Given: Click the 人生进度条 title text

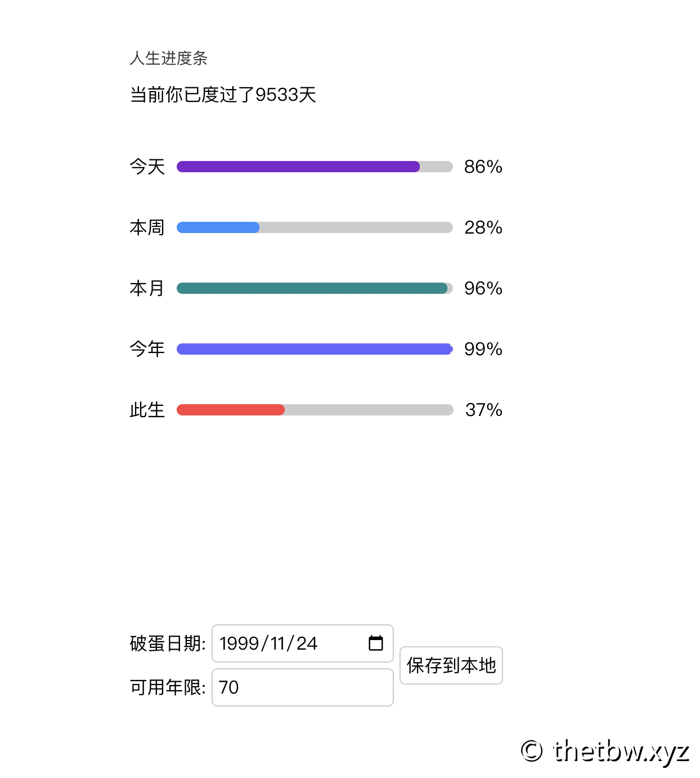Looking at the screenshot, I should click(x=168, y=58).
